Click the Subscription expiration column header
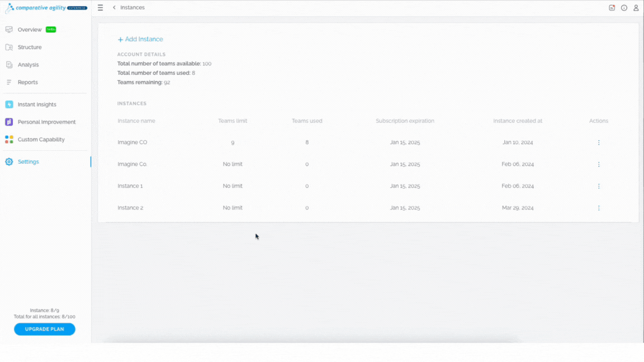 point(405,121)
